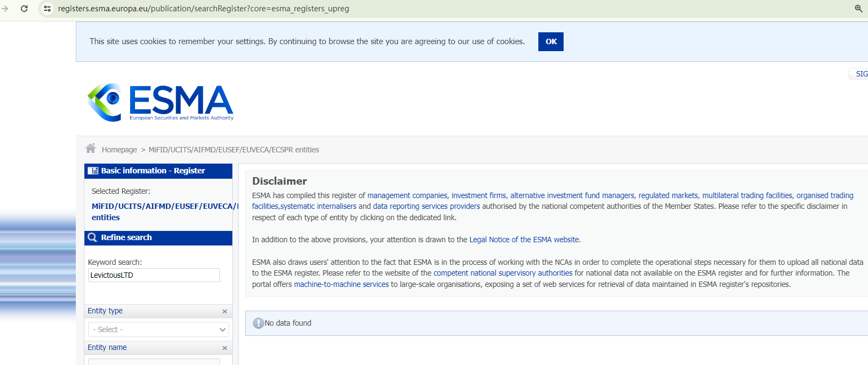Remove the Entity type filter with X

225,311
